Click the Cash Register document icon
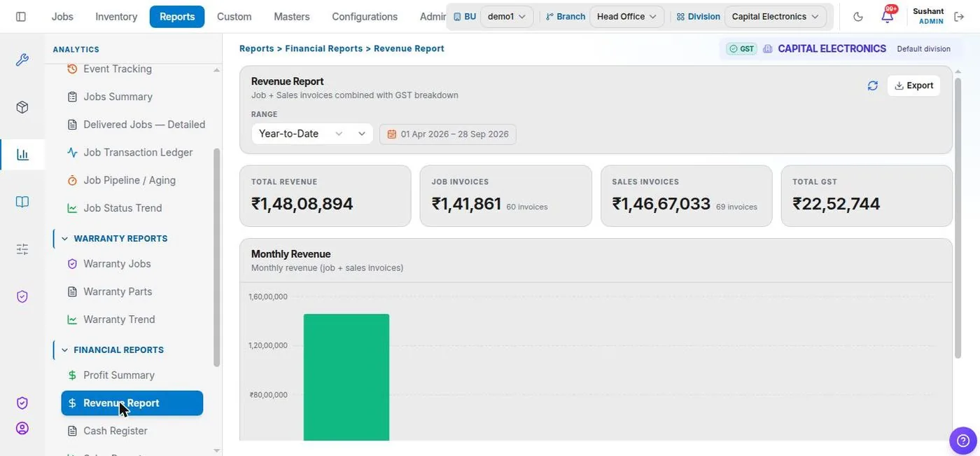The width and height of the screenshot is (980, 456). 72,431
